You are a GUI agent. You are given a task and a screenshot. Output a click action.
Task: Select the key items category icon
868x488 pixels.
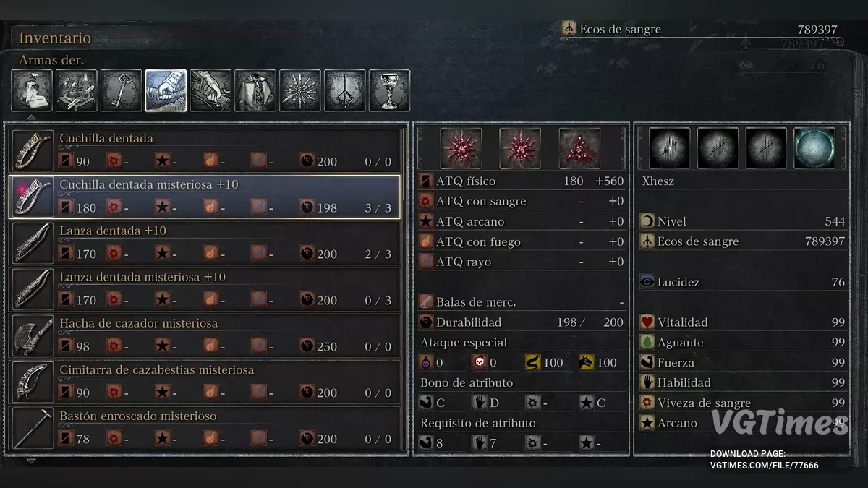click(x=121, y=90)
